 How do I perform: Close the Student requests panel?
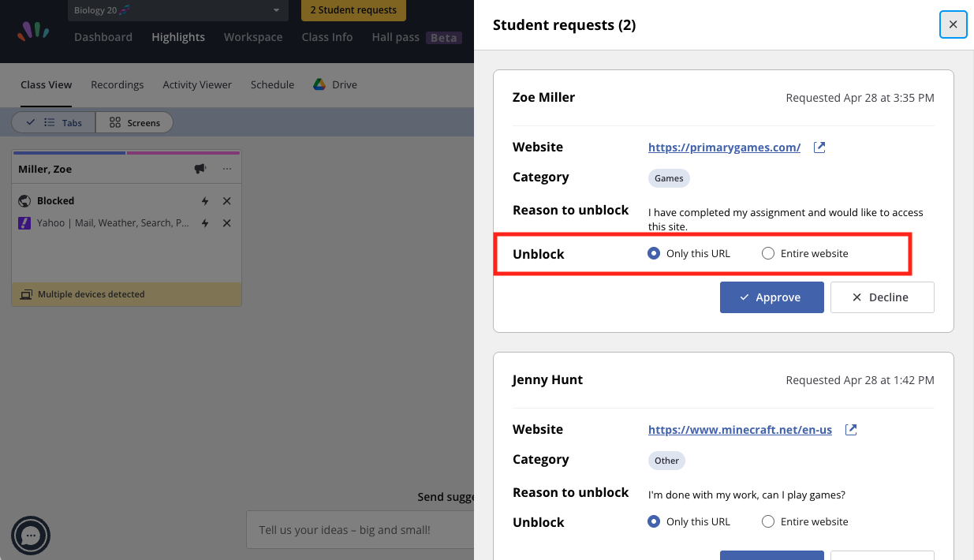[x=953, y=24]
